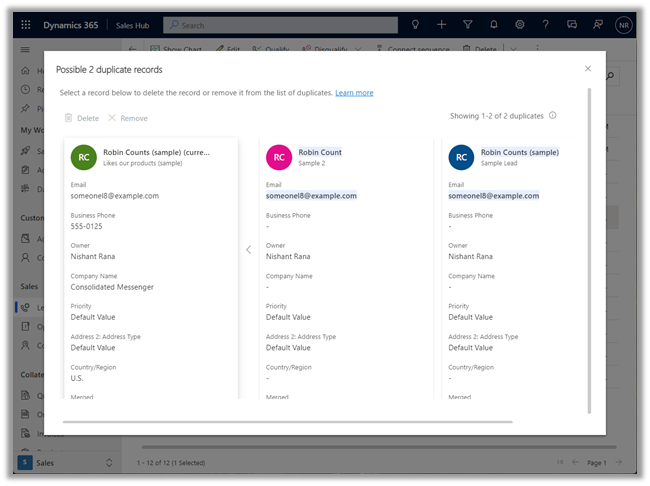
Task: Click the Help question mark icon
Action: click(x=546, y=24)
